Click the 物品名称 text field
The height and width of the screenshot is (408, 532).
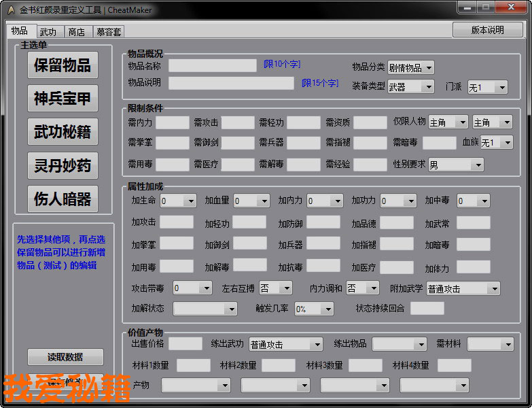(212, 65)
